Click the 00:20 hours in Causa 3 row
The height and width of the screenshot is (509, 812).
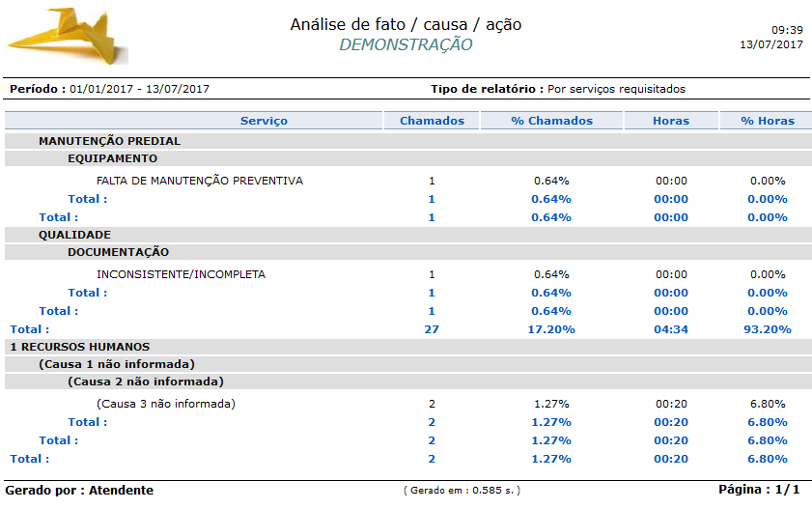tap(671, 404)
